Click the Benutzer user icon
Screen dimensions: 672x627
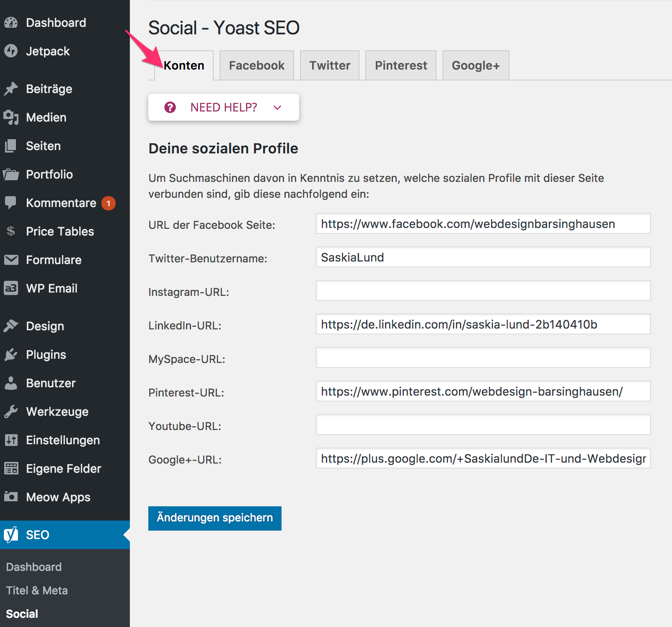click(x=11, y=383)
